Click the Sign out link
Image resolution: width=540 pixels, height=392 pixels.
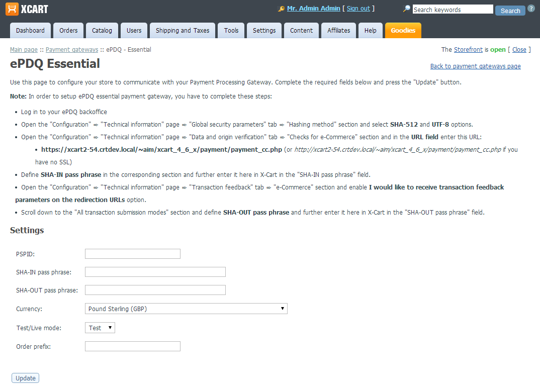[358, 9]
